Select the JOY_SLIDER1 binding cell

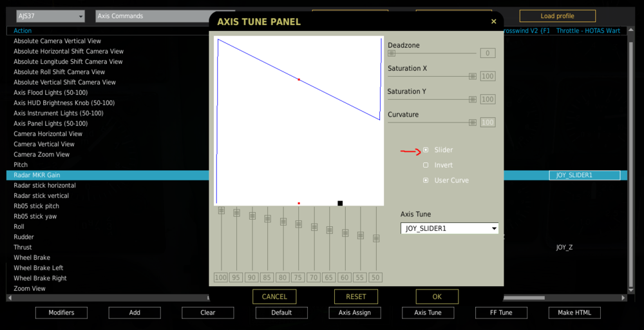(585, 175)
